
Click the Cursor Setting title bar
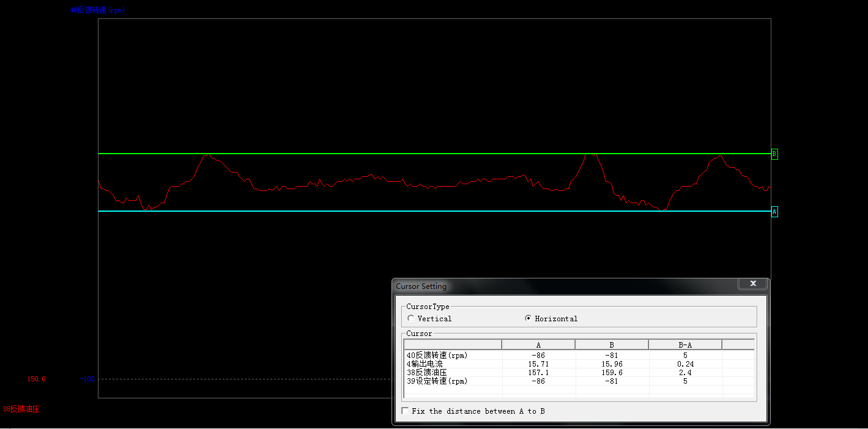click(x=551, y=286)
